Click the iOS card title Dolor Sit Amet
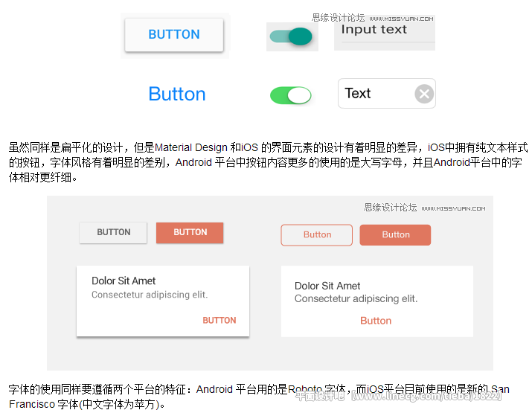The height and width of the screenshot is (410, 532). tap(327, 286)
